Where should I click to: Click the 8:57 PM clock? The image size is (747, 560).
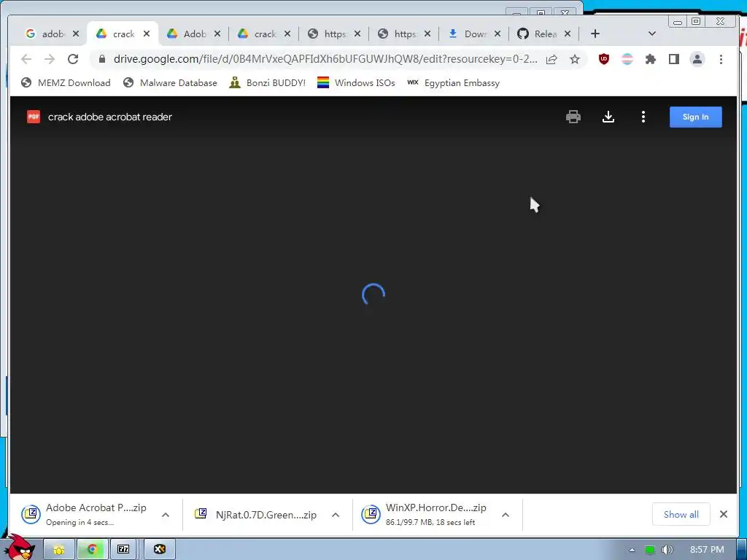pos(707,550)
